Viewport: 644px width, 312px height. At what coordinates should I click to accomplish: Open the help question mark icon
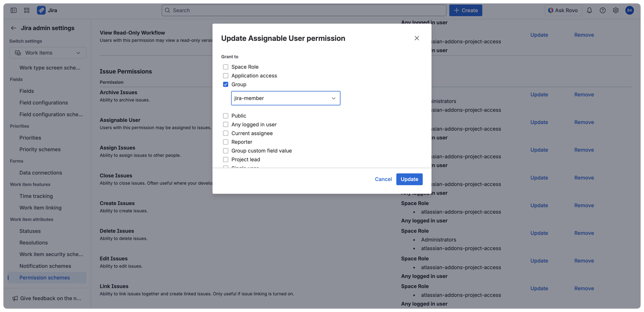click(602, 10)
